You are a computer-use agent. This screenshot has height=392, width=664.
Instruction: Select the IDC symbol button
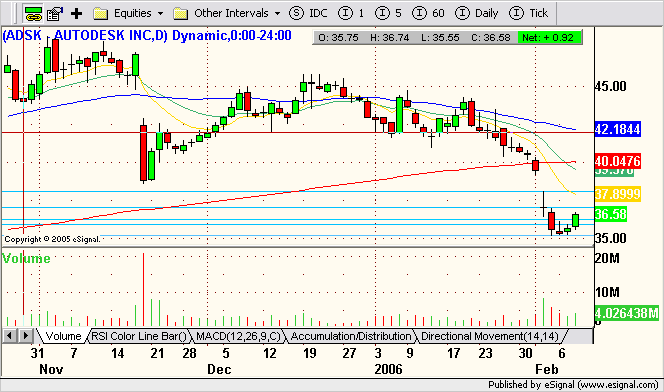(308, 13)
